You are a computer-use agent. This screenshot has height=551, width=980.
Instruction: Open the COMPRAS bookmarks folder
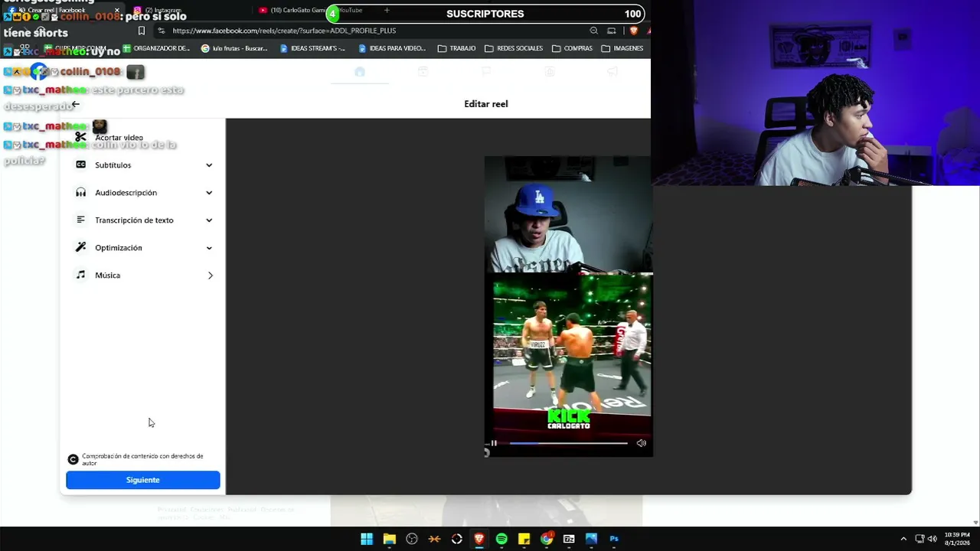572,48
